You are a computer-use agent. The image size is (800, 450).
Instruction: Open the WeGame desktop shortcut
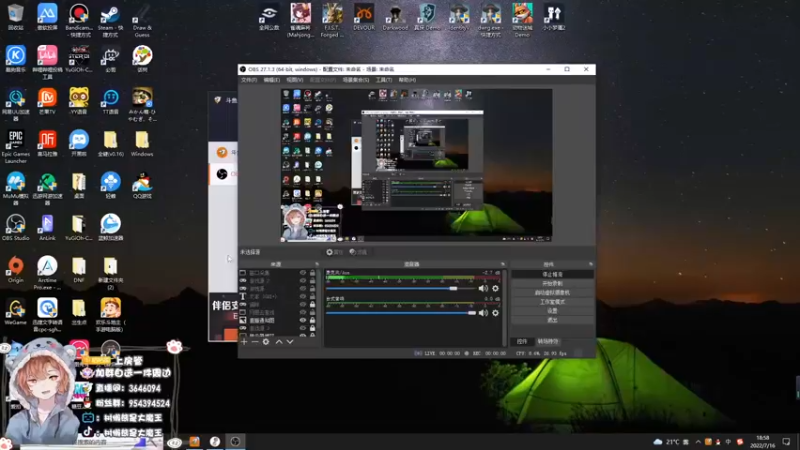tap(15, 312)
